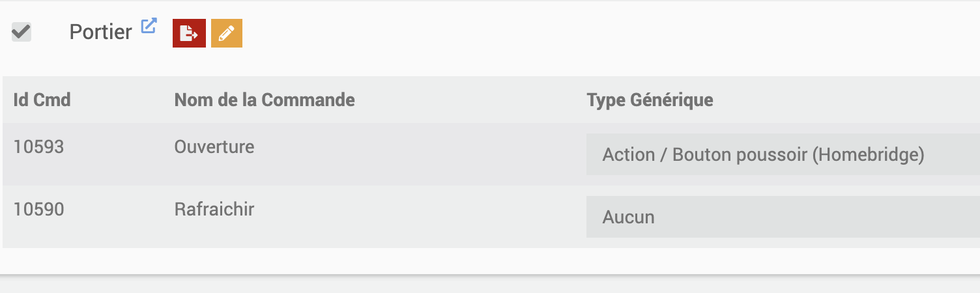
Task: Click blank header area right of edit icon
Action: pyautogui.click(x=586, y=33)
